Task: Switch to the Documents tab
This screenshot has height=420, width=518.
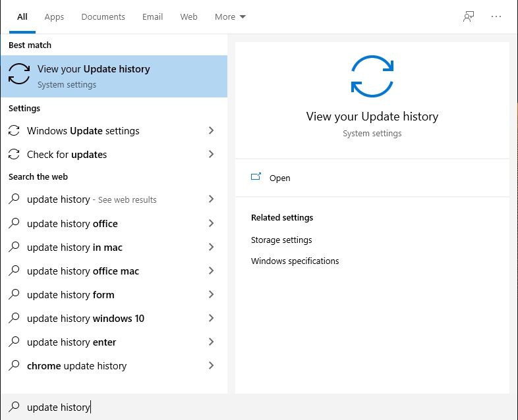Action: point(103,17)
